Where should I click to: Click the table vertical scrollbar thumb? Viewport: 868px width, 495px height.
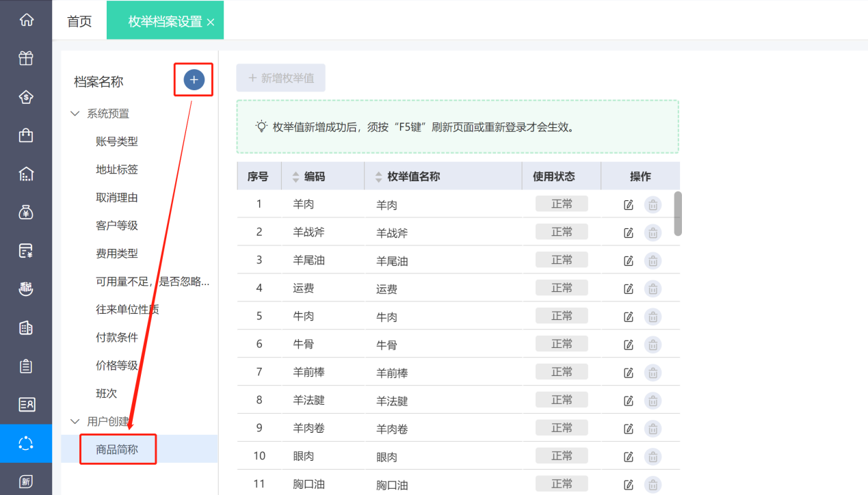coord(677,213)
